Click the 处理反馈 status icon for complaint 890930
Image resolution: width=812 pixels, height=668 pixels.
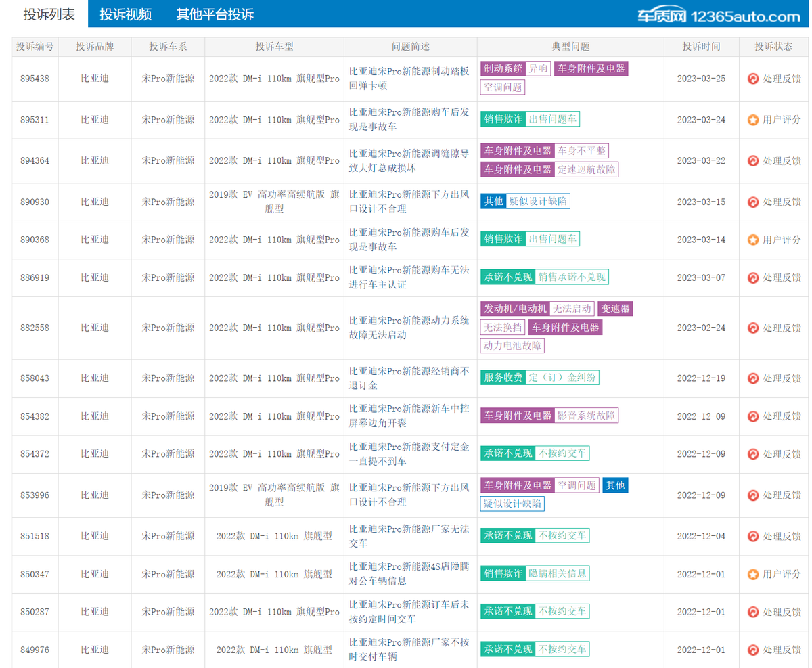point(753,202)
